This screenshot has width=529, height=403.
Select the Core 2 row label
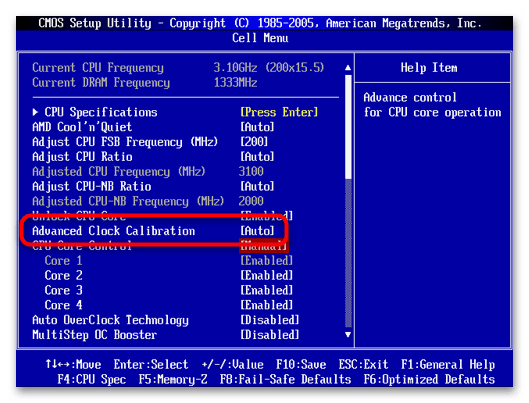pyautogui.click(x=63, y=275)
